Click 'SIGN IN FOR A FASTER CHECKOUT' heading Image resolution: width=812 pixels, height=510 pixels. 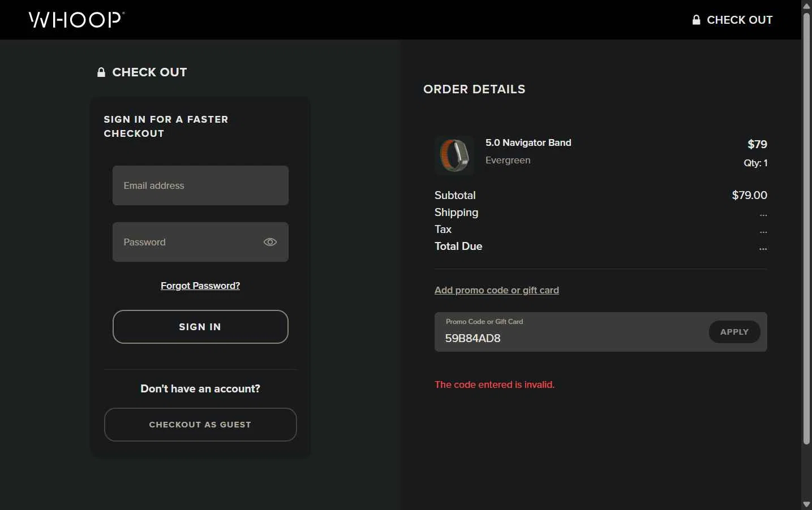(x=166, y=126)
